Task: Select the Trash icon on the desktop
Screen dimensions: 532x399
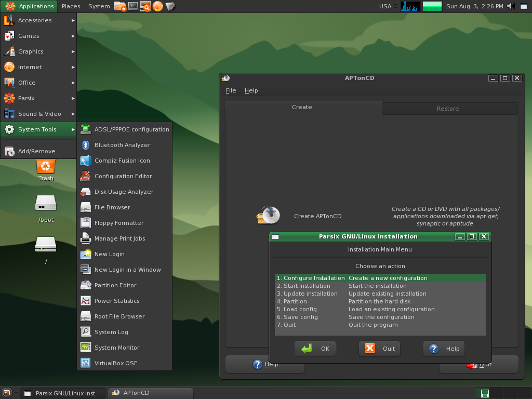Action: click(46, 170)
